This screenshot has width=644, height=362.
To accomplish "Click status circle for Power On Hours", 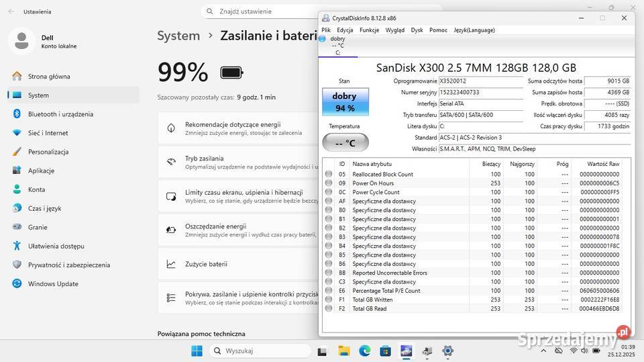I will point(329,183).
